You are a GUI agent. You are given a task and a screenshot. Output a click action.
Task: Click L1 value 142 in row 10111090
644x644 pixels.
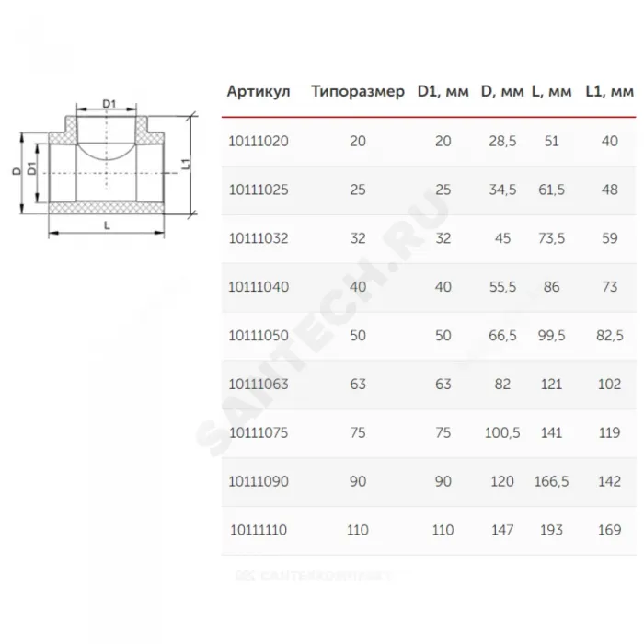(x=609, y=481)
